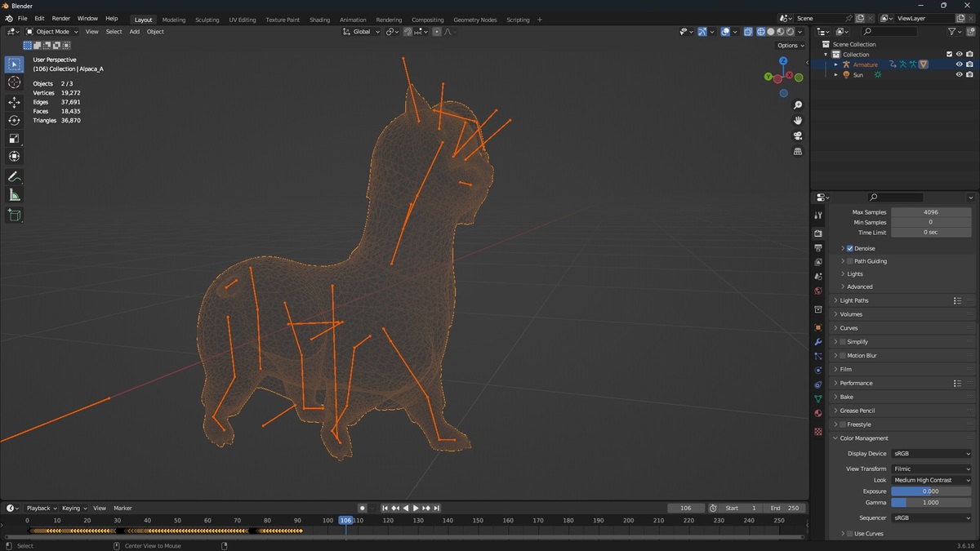Choose the Add Cube tool
This screenshot has width=980, height=551.
[x=14, y=215]
